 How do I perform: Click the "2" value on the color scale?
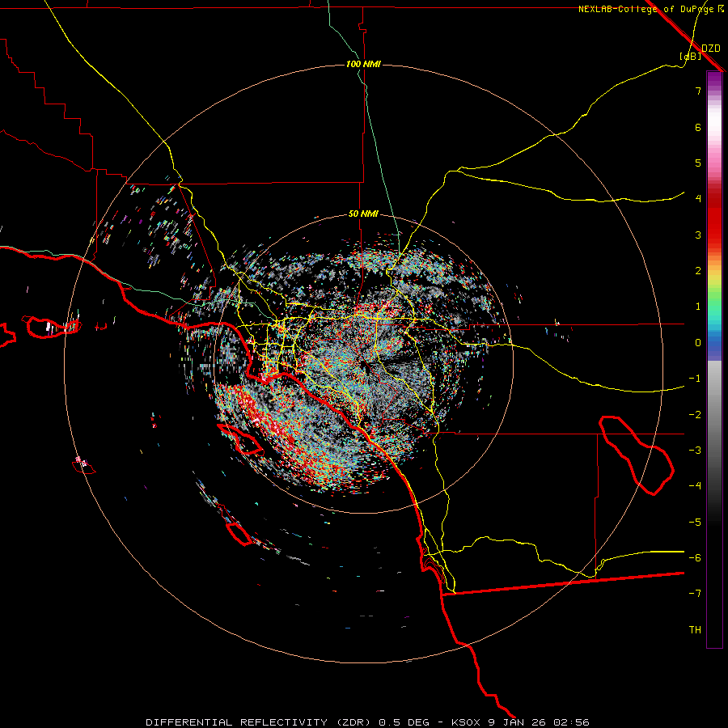coord(698,271)
